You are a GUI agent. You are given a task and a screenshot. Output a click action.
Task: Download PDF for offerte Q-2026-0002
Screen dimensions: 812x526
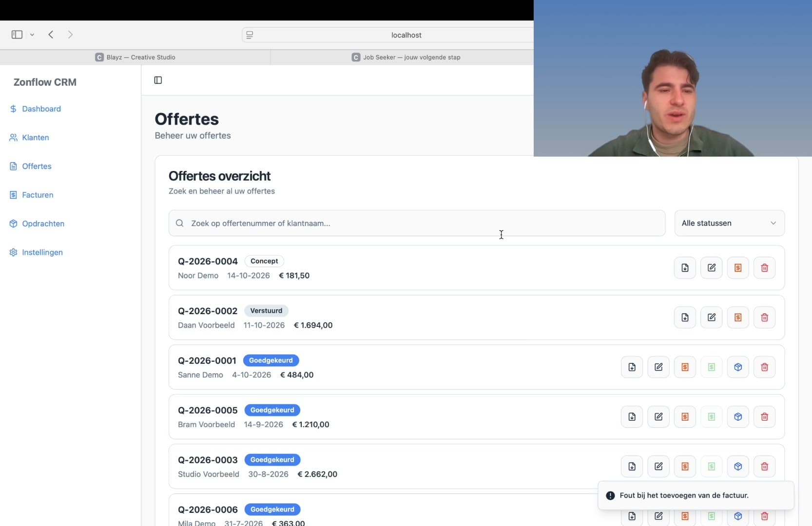click(685, 318)
